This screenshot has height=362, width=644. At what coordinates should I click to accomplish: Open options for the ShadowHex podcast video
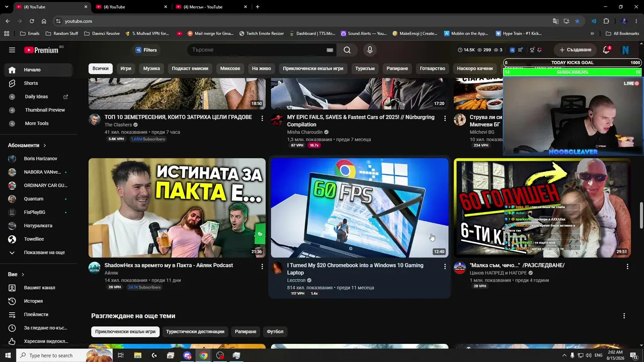click(262, 266)
